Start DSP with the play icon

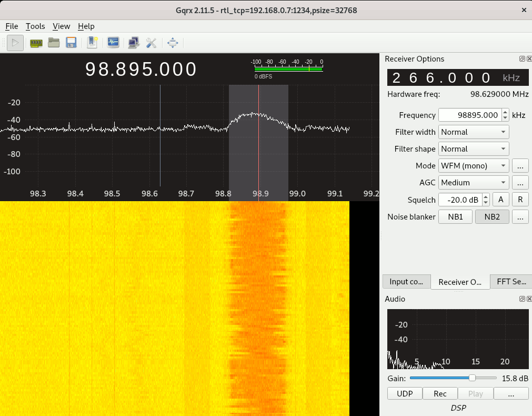click(x=15, y=43)
